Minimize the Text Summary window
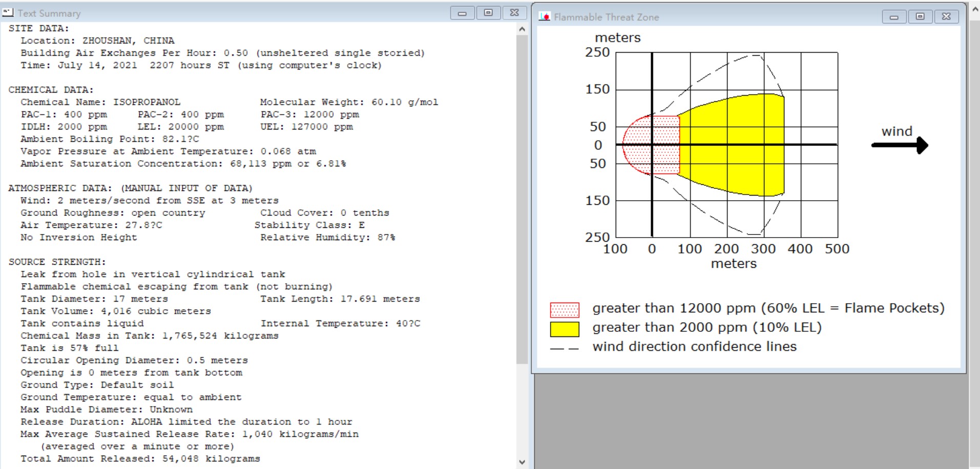Viewport: 980px width, 469px height. click(x=462, y=13)
